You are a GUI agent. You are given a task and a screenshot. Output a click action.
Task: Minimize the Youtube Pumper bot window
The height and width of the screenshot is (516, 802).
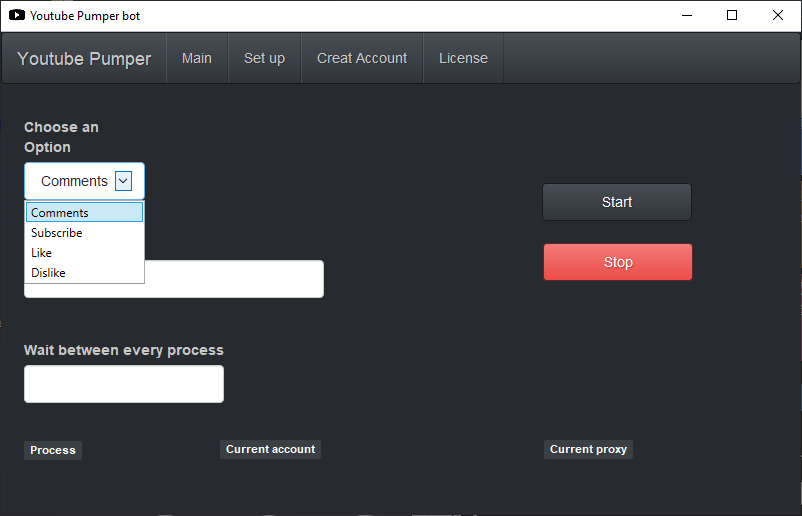687,15
